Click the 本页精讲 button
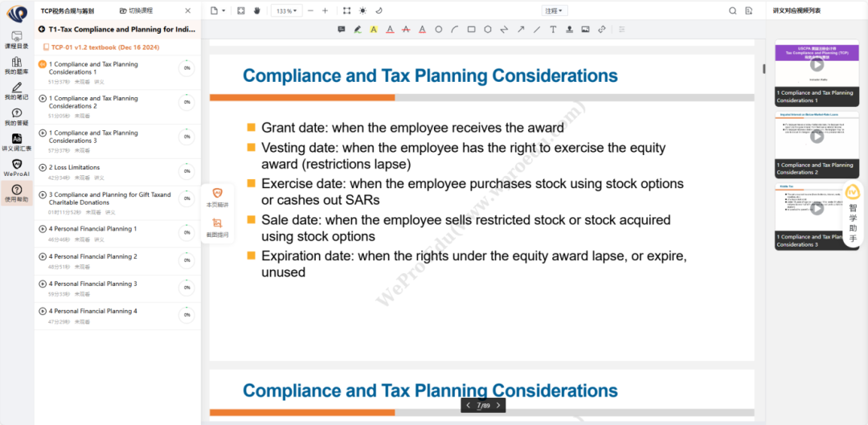 pos(217,198)
